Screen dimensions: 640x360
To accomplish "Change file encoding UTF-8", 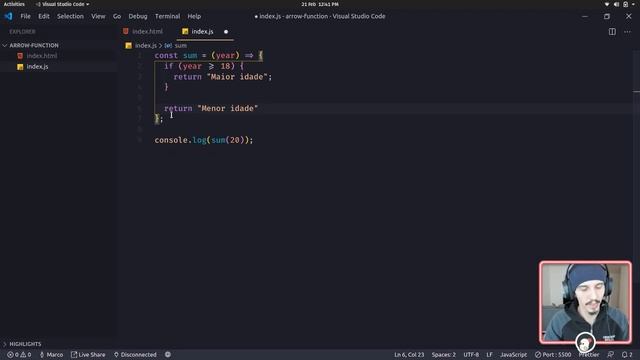I will pyautogui.click(x=471, y=355).
